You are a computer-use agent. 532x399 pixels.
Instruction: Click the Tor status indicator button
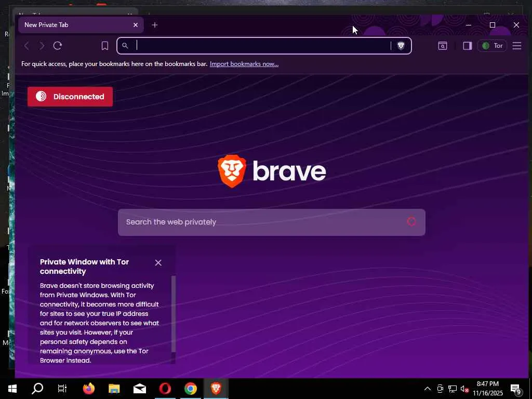click(x=492, y=46)
